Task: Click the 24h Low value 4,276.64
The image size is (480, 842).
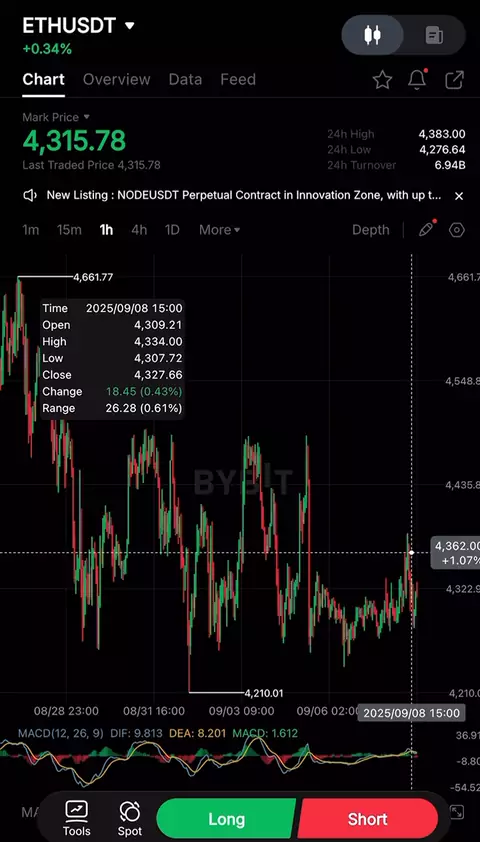Action: click(x=442, y=150)
